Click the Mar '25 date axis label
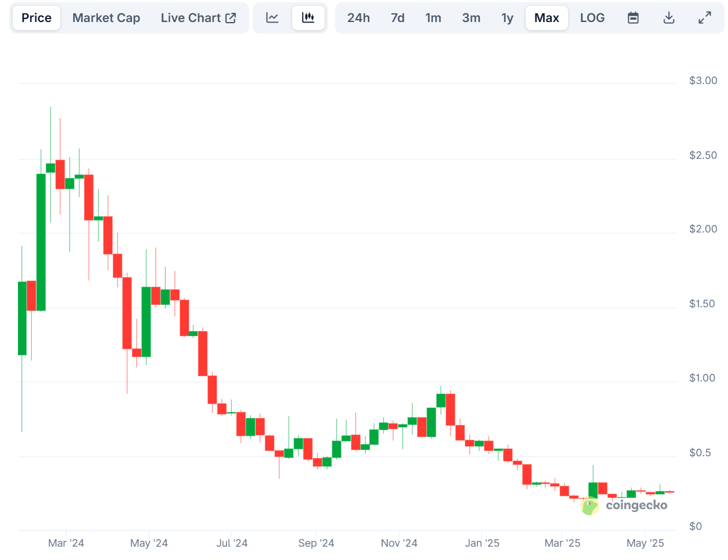728x560 pixels. point(562,543)
